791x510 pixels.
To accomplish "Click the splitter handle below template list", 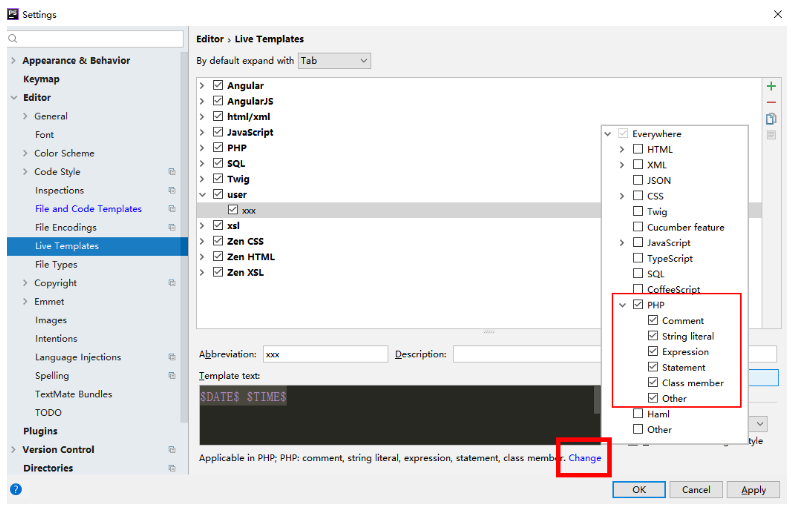I will click(489, 332).
